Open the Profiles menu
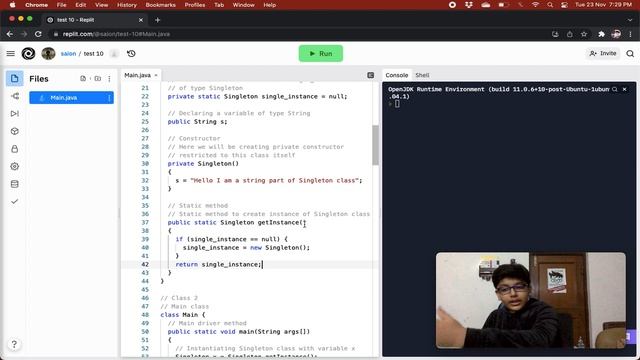Screen dimensions: 640x360 pos(195,5)
